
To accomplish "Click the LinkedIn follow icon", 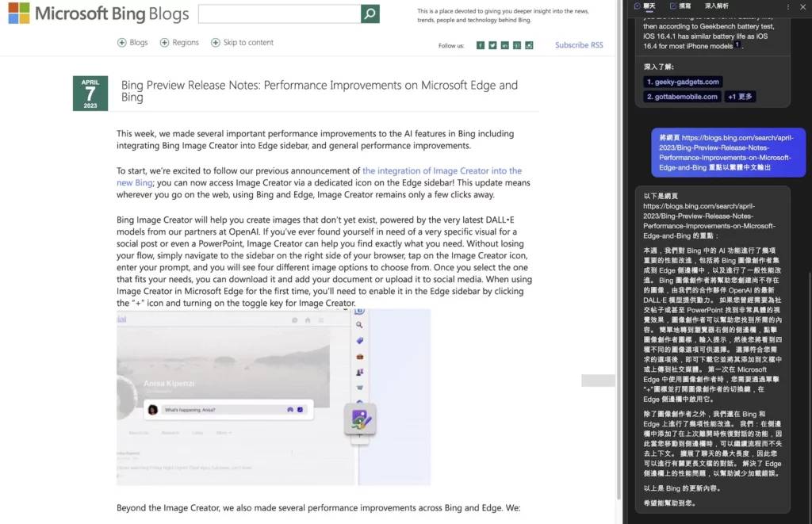I will click(x=504, y=45).
